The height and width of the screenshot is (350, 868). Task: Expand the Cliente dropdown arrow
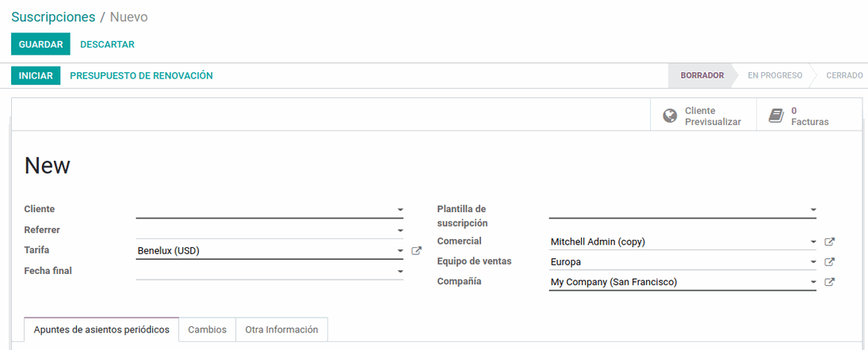tap(400, 210)
